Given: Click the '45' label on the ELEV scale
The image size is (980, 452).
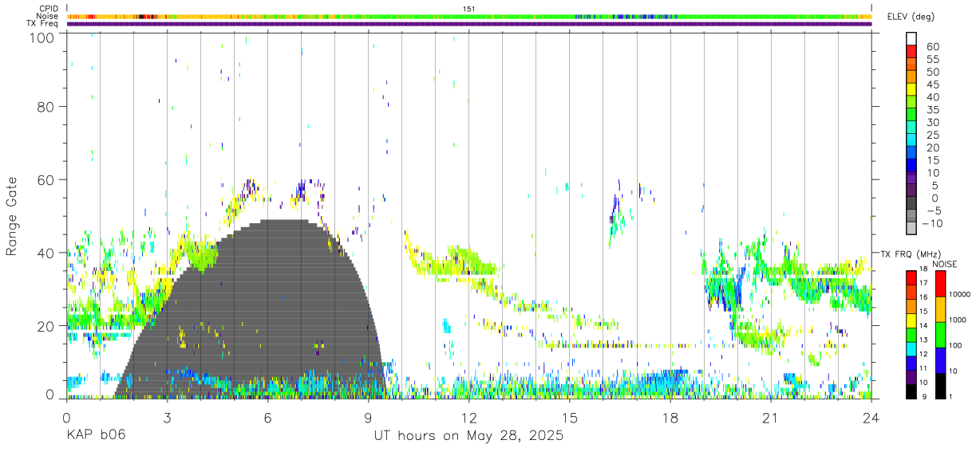Looking at the screenshot, I should coord(932,85).
